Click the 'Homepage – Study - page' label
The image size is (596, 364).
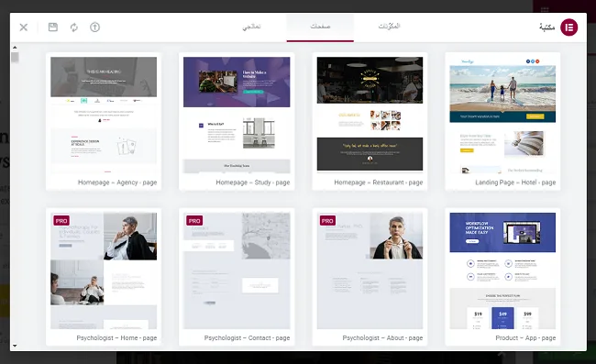coord(253,182)
